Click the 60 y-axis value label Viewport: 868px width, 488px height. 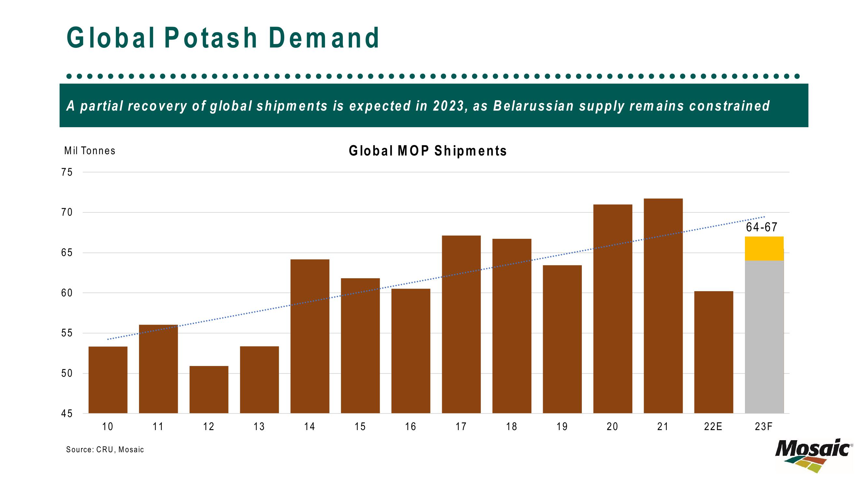[67, 293]
